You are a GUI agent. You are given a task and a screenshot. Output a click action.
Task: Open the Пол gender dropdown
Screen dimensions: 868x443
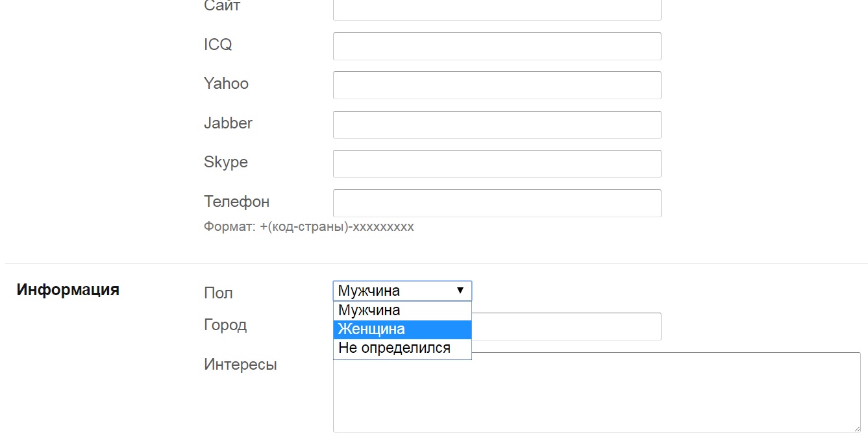[403, 291]
